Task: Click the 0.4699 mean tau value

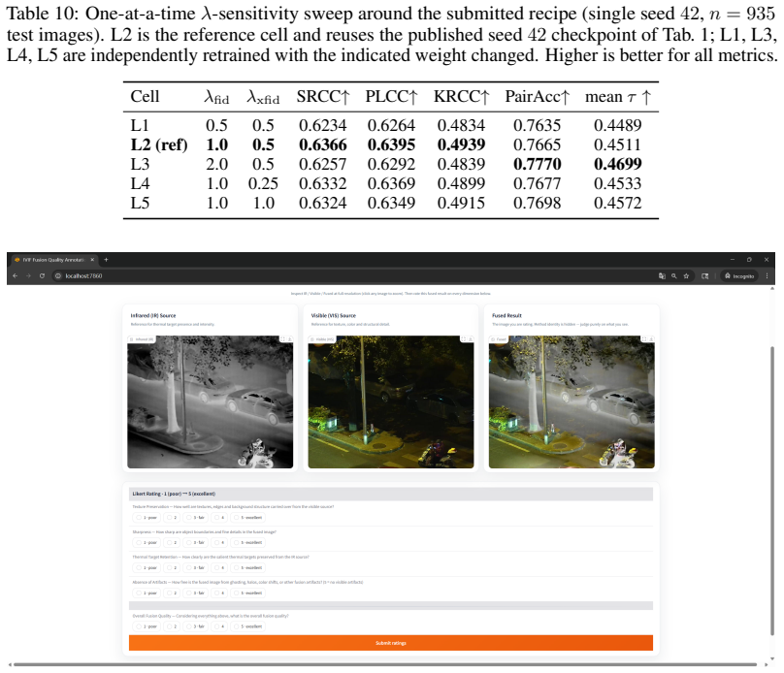Action: tap(617, 164)
